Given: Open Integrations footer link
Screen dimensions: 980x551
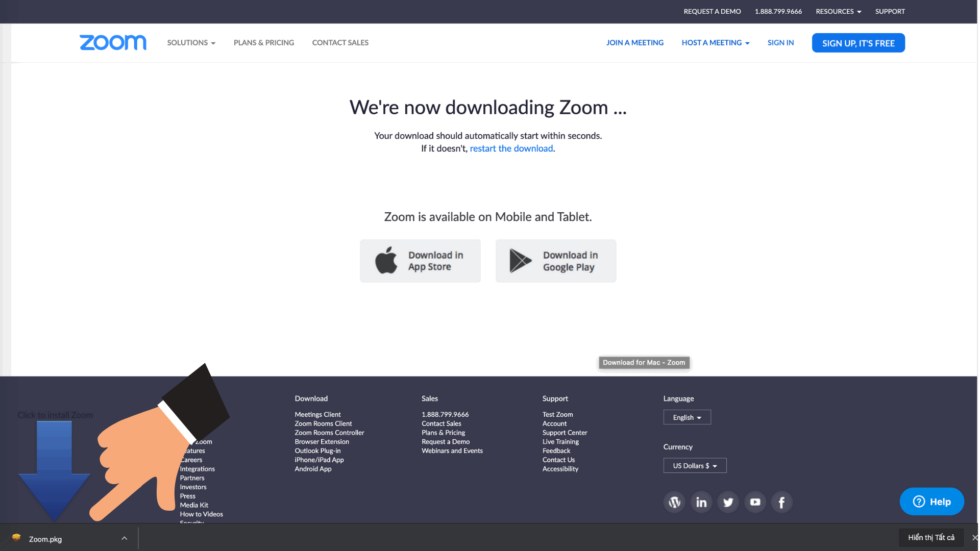Looking at the screenshot, I should pos(197,469).
